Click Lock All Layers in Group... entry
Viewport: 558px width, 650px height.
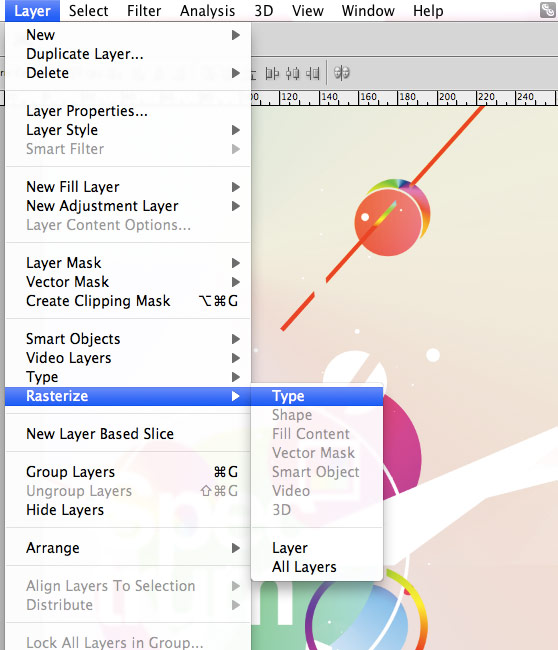(x=128, y=643)
